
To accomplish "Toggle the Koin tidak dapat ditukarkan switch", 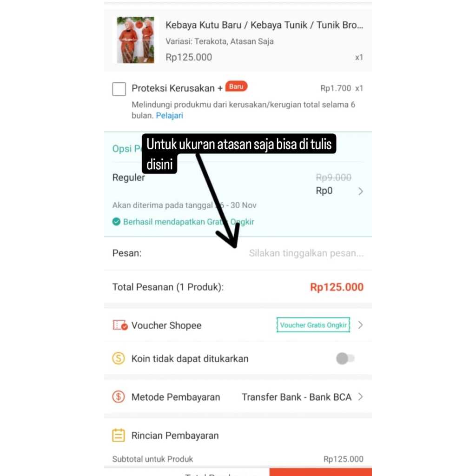I will coord(345,358).
